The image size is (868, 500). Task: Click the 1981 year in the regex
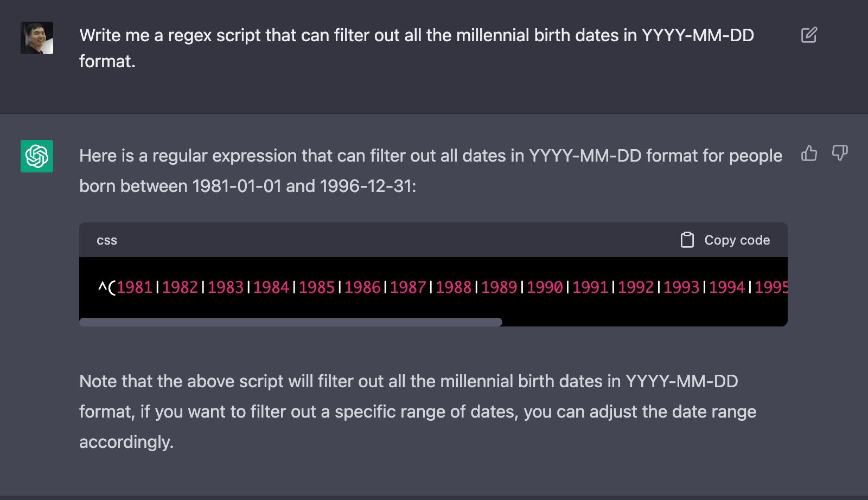click(135, 287)
